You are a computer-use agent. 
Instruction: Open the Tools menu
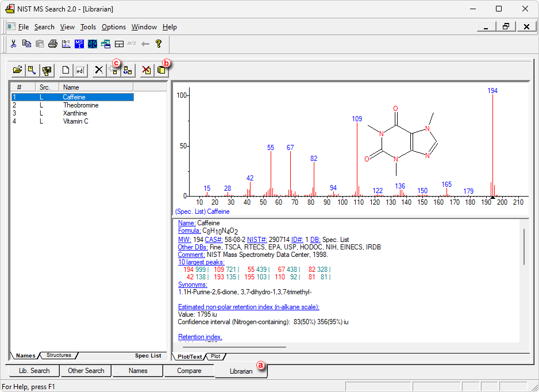(88, 27)
